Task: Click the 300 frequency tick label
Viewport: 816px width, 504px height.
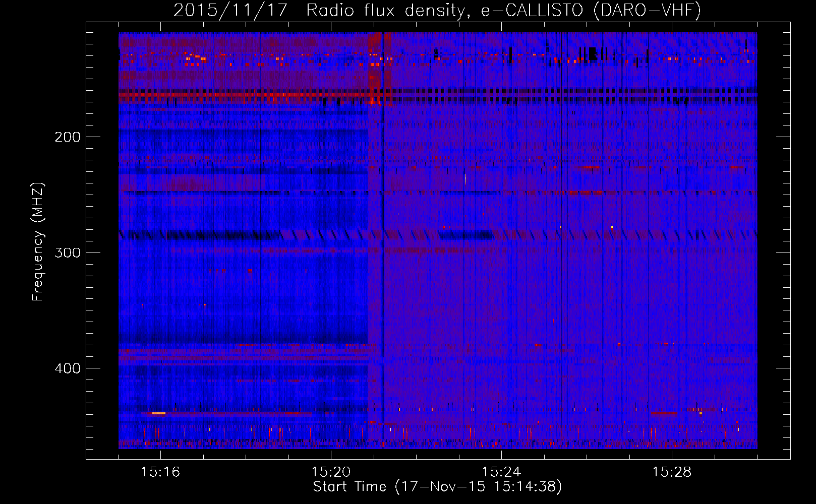Action: click(68, 253)
